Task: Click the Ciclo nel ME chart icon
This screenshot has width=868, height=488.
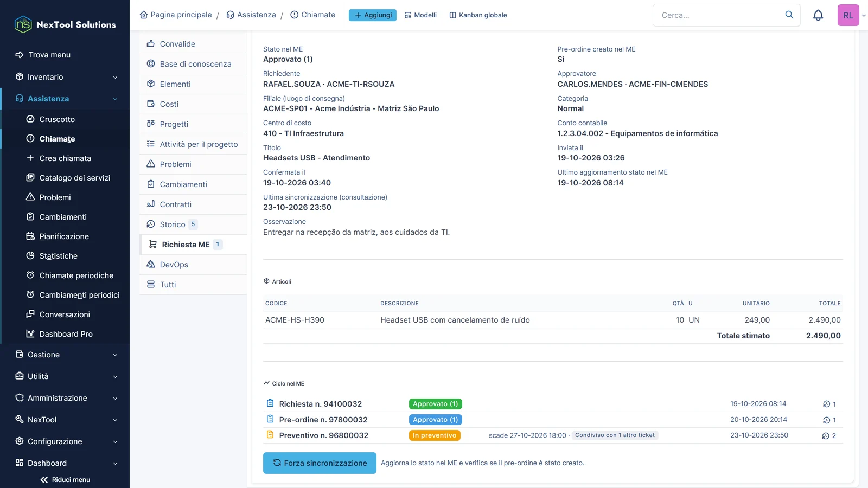Action: (x=266, y=383)
